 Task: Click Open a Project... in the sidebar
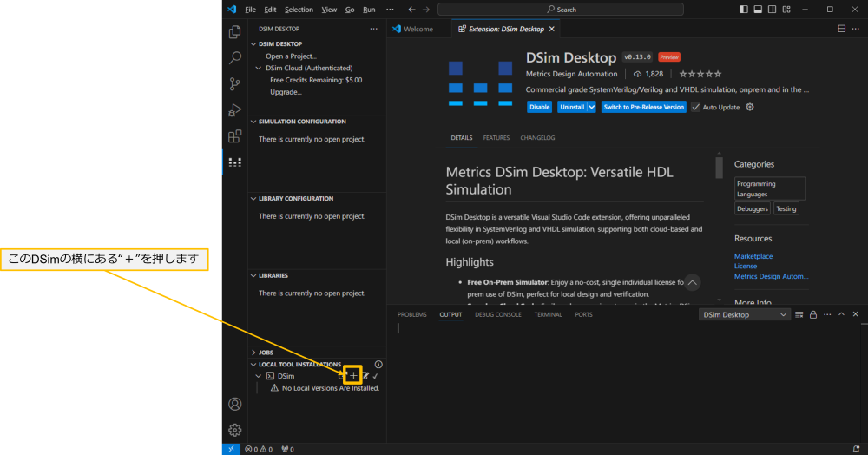(x=291, y=56)
